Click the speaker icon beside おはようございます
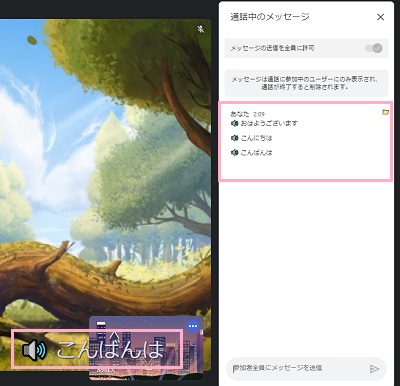This screenshot has height=386, width=400. tap(235, 124)
